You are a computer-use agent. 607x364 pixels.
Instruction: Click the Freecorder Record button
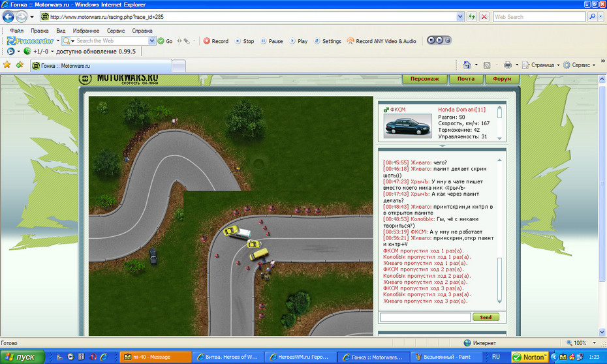(216, 41)
